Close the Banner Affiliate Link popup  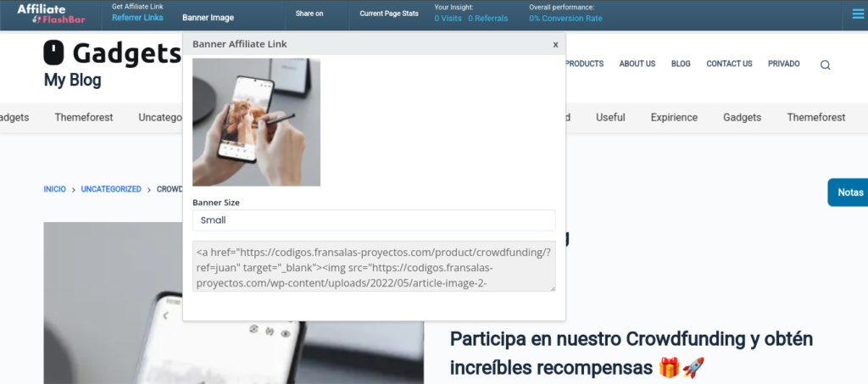(x=555, y=45)
